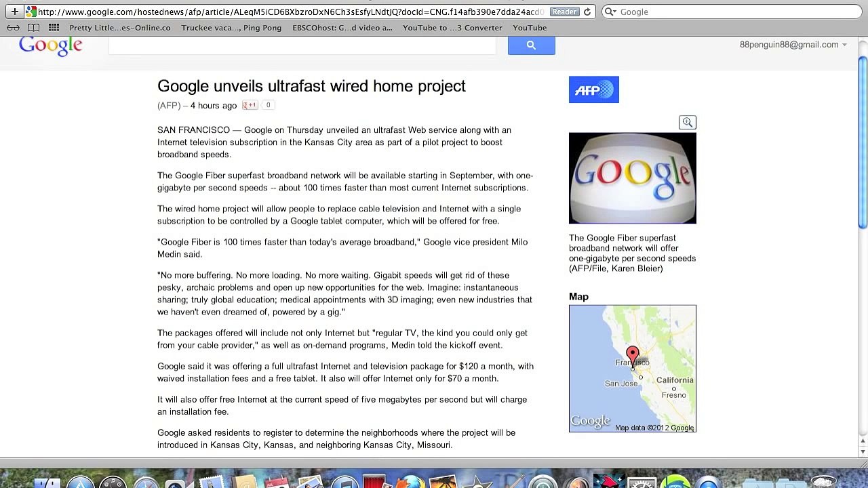The height and width of the screenshot is (488, 868).
Task: Open the YouTube to ...3 Converter bookmark
Action: point(452,28)
